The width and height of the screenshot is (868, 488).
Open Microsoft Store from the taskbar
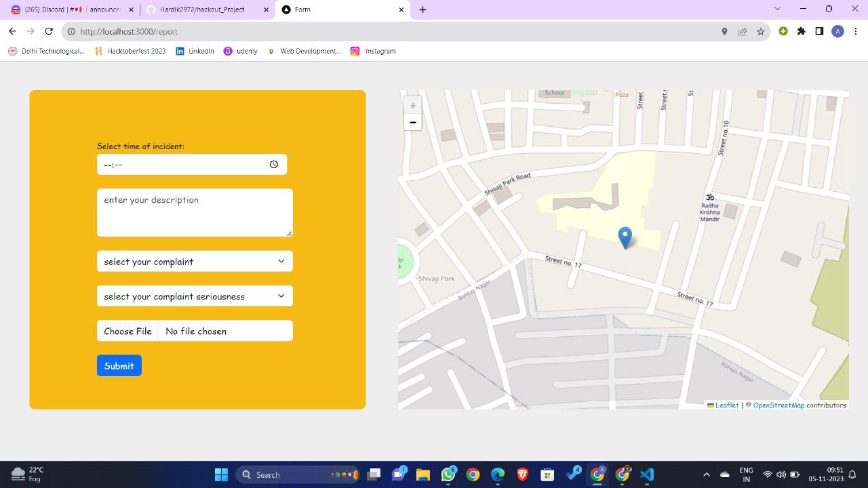[x=547, y=474]
